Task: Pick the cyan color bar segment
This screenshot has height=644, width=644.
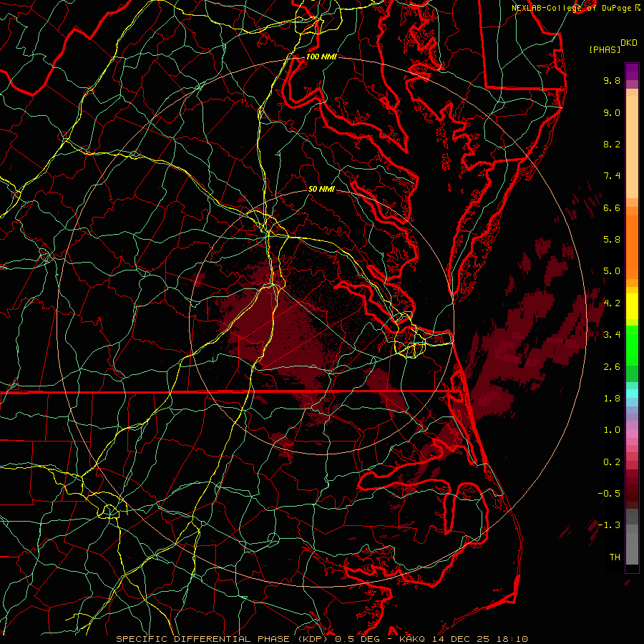Action: [632, 394]
